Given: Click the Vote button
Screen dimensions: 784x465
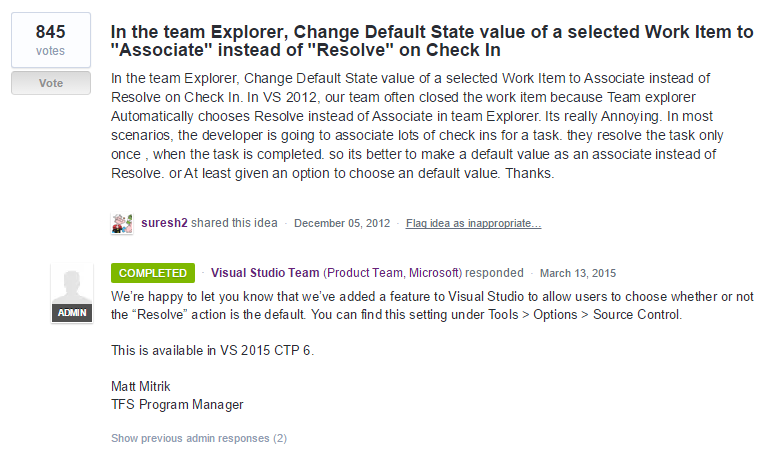Looking at the screenshot, I should click(51, 84).
